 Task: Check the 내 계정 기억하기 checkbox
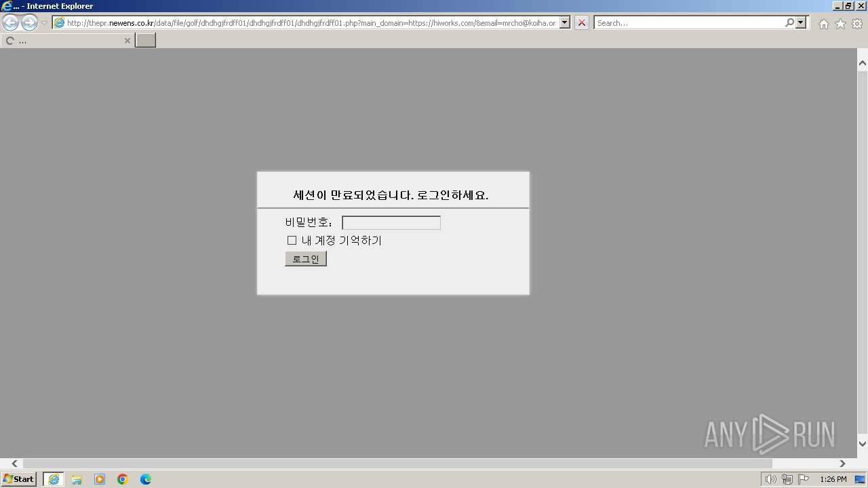click(292, 240)
